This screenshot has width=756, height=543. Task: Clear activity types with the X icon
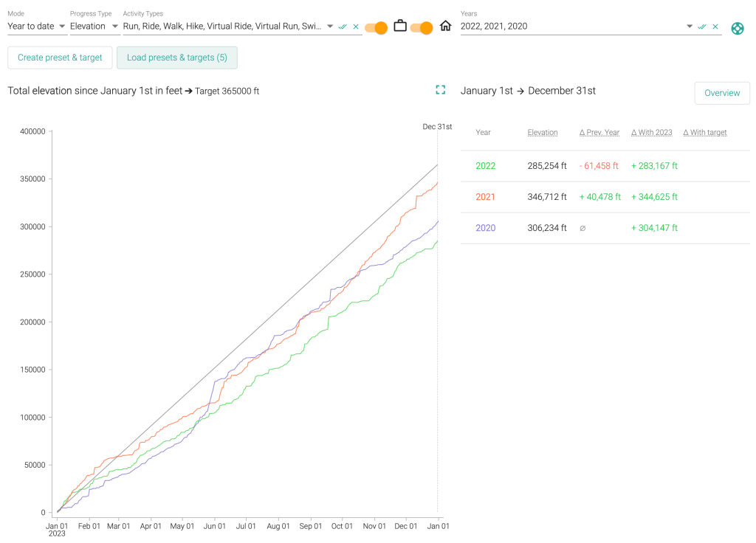coord(356,27)
